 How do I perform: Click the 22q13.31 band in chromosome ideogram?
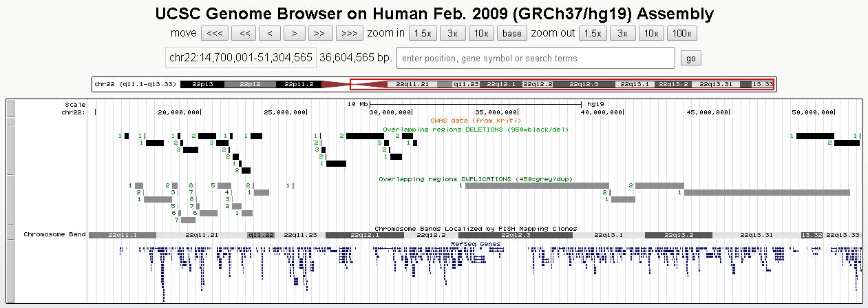click(x=715, y=84)
